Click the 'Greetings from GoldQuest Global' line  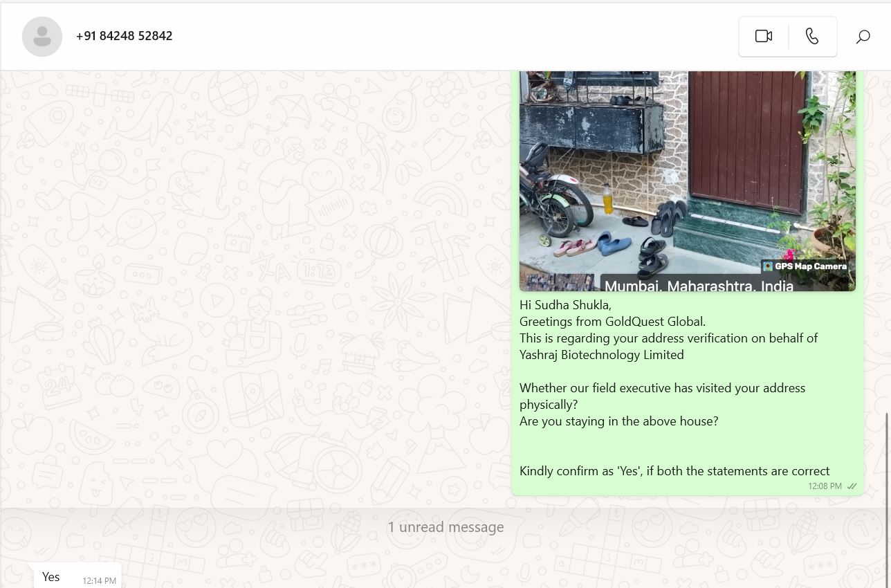pyautogui.click(x=612, y=322)
